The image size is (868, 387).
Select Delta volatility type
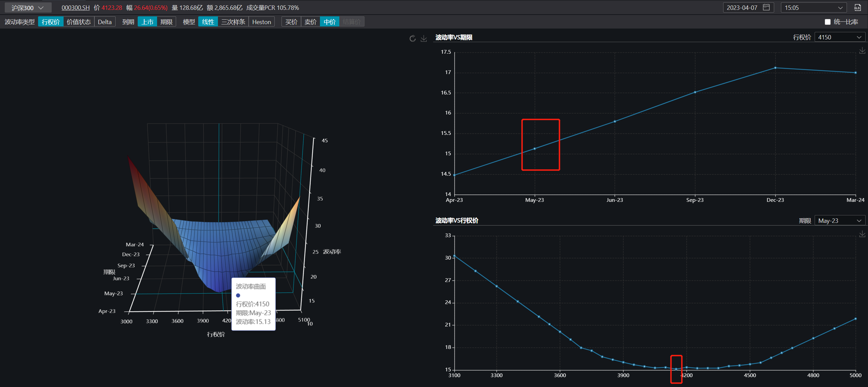pos(104,22)
